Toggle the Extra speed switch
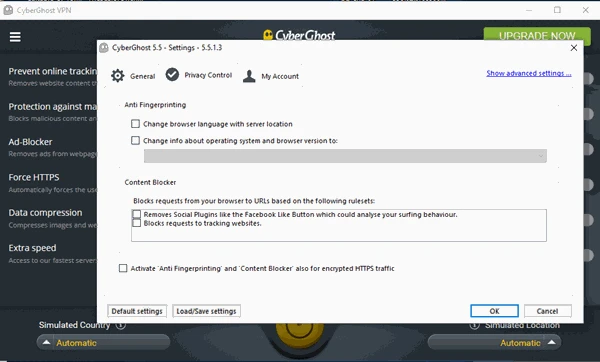Viewport: 600px width, 362px height. coord(589,255)
